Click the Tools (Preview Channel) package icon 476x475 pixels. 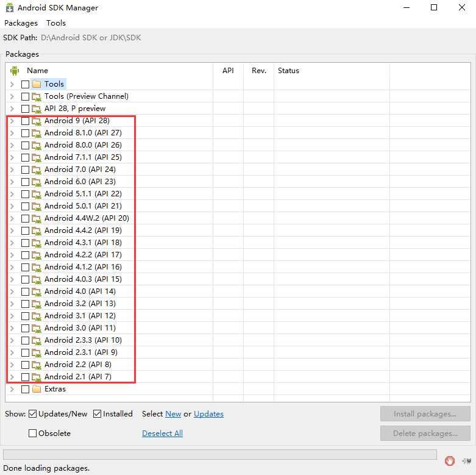37,96
